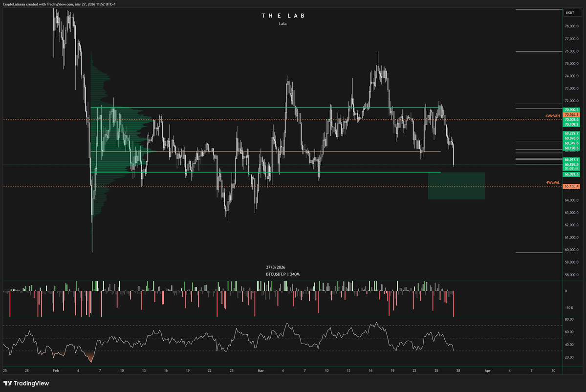Click the 28 date label before Apr
Image resolution: width=586 pixels, height=392 pixels.
tap(458, 370)
